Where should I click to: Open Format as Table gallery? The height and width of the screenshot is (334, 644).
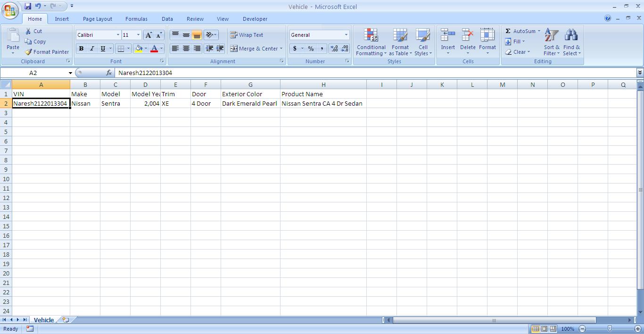pos(400,42)
